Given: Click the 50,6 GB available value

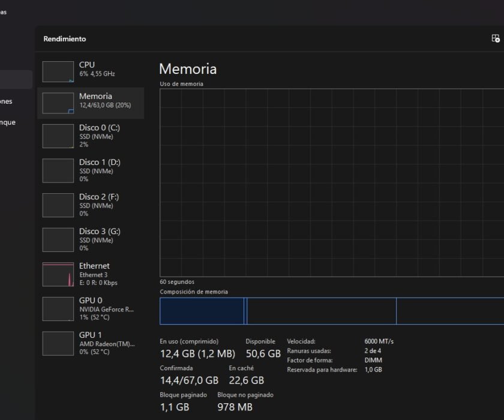Looking at the screenshot, I should 263,354.
